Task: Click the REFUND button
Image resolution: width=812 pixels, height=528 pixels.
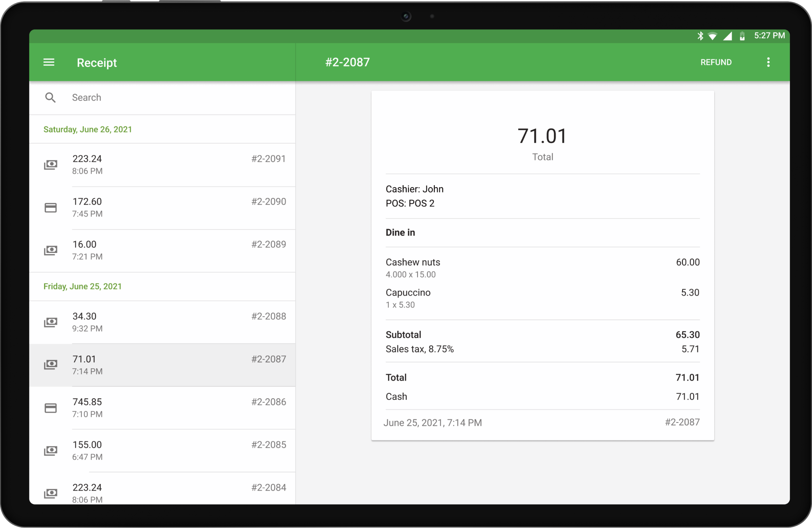Action: (715, 62)
